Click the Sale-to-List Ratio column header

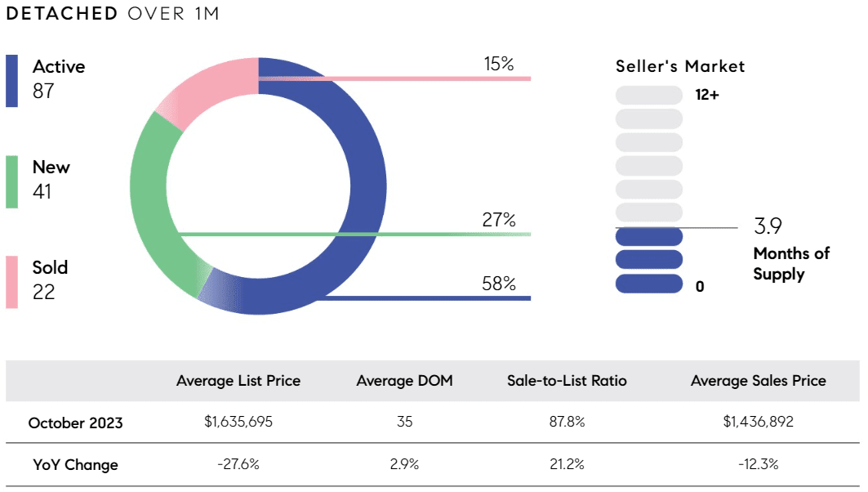567,381
